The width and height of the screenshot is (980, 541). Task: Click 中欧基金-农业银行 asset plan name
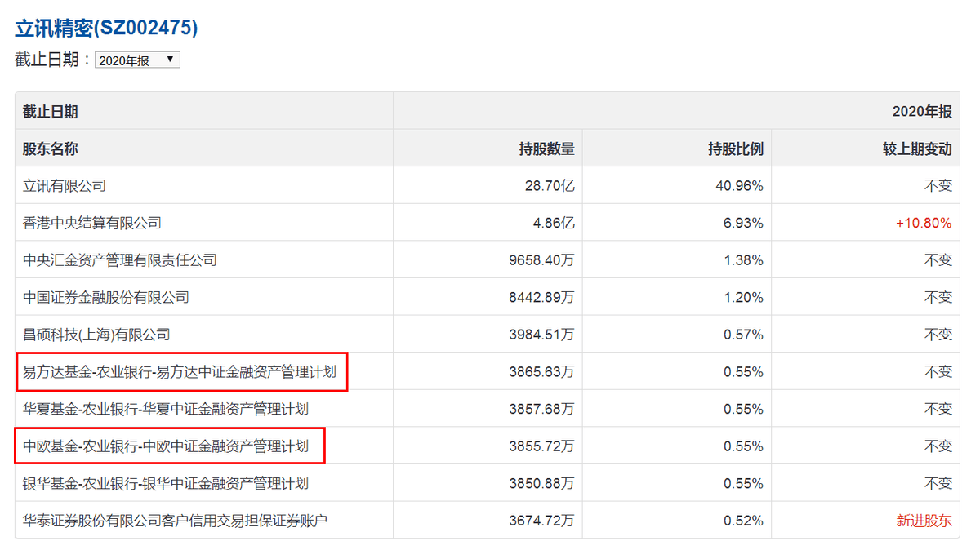pos(166,446)
